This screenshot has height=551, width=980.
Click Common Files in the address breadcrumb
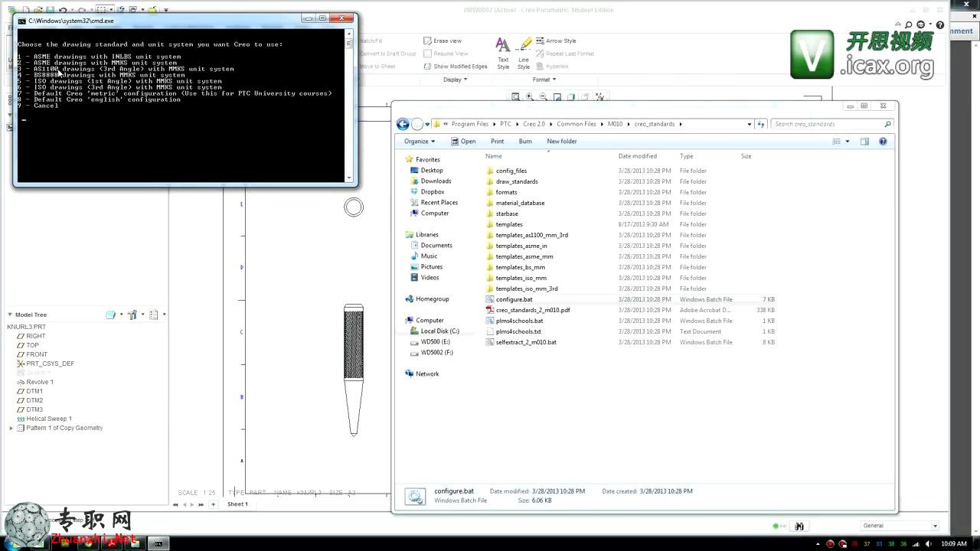point(577,124)
